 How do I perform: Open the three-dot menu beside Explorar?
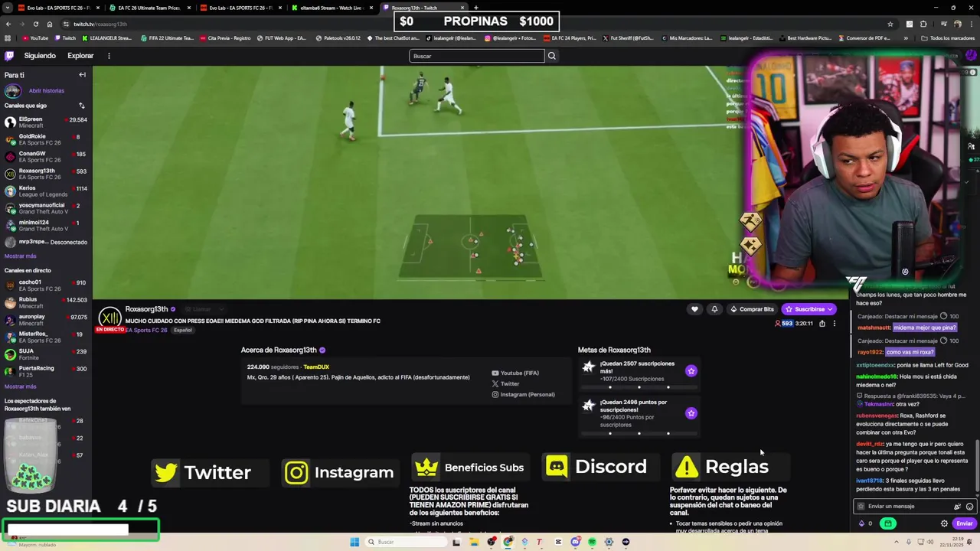[109, 56]
